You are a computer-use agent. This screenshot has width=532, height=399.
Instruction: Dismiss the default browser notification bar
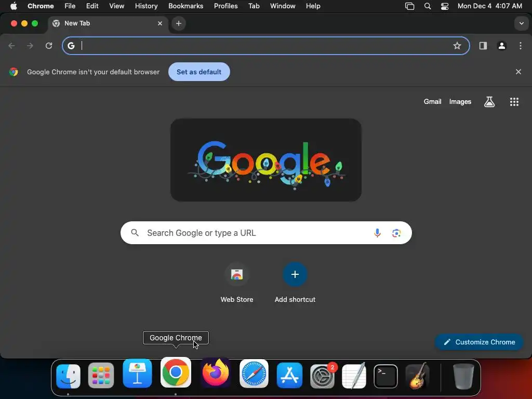pos(518,72)
